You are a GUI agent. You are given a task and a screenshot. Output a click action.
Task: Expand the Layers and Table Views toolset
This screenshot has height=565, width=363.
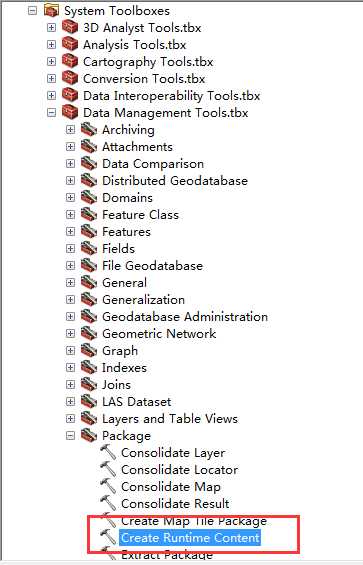[x=71, y=419]
